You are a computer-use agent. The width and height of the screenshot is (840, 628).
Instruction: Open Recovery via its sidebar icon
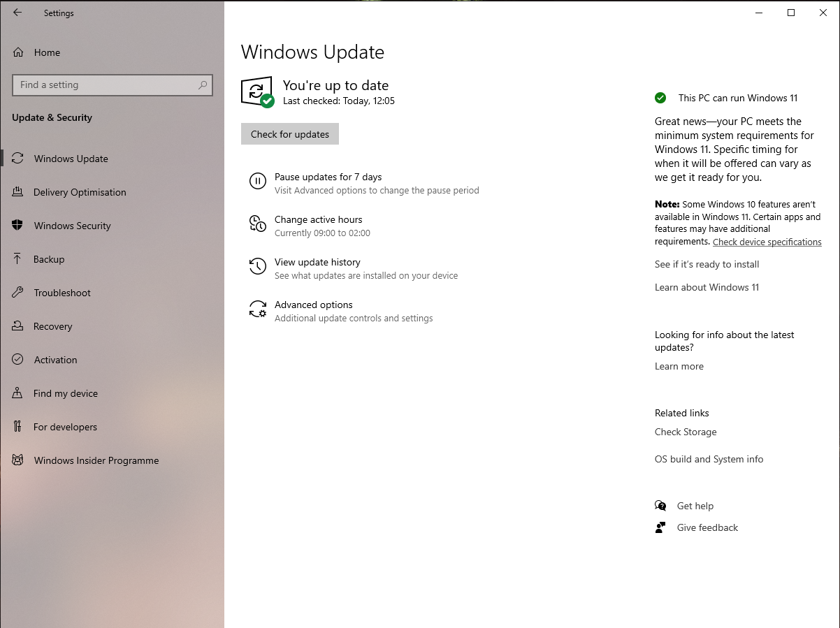tap(18, 326)
